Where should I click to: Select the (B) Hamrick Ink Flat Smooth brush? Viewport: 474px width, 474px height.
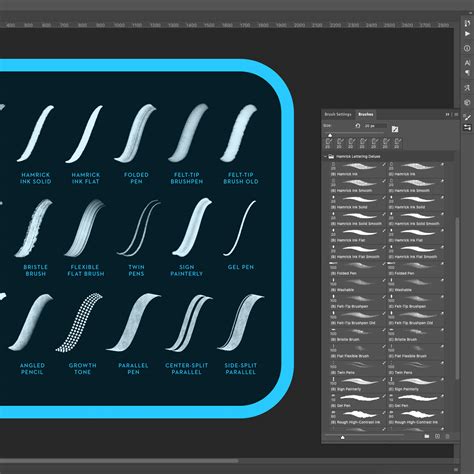pos(358,252)
